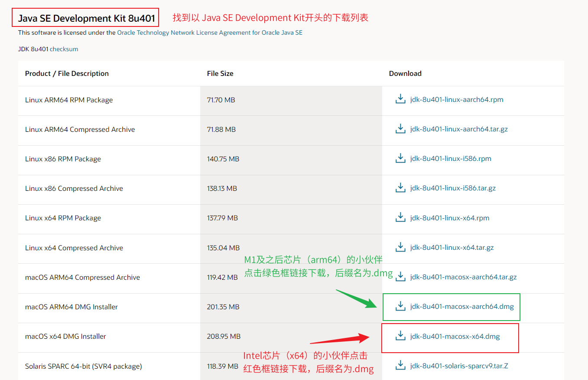
Task: Click download icon for jdk-8u401-linux-i586.rpm
Action: coord(400,158)
